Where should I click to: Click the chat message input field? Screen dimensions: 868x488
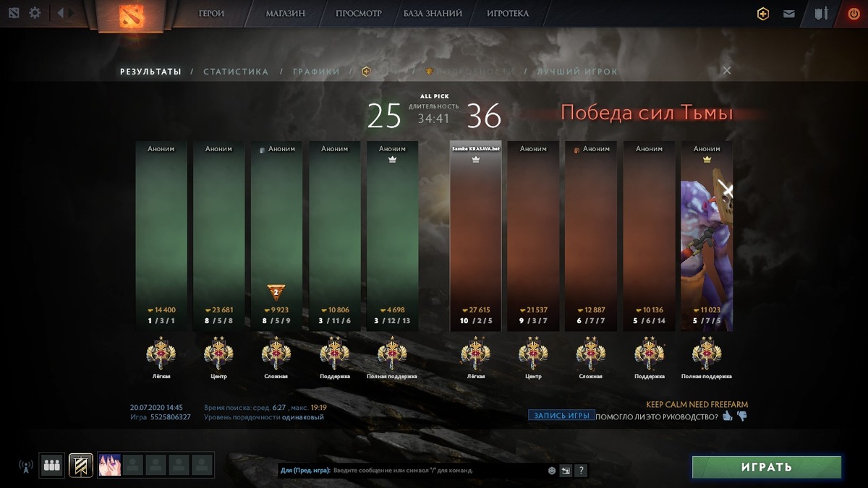tap(438, 470)
